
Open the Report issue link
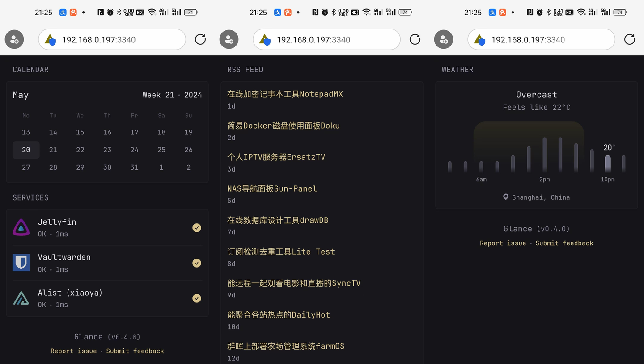73,351
